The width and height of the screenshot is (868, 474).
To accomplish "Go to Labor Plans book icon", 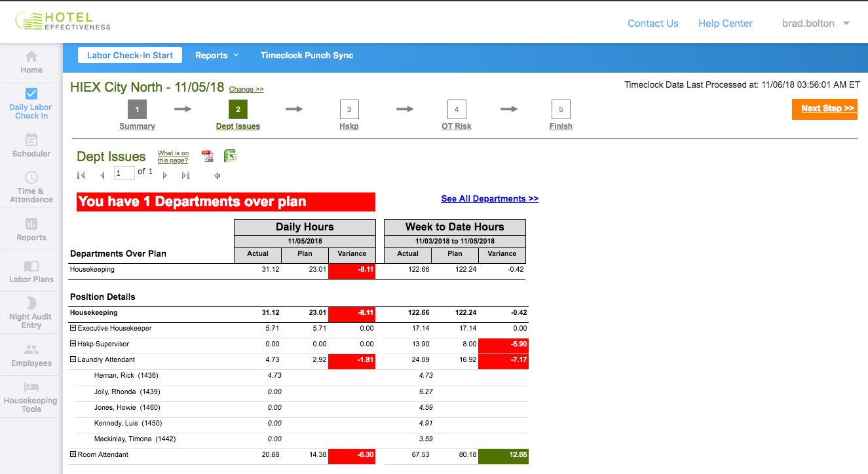I will click(x=31, y=266).
